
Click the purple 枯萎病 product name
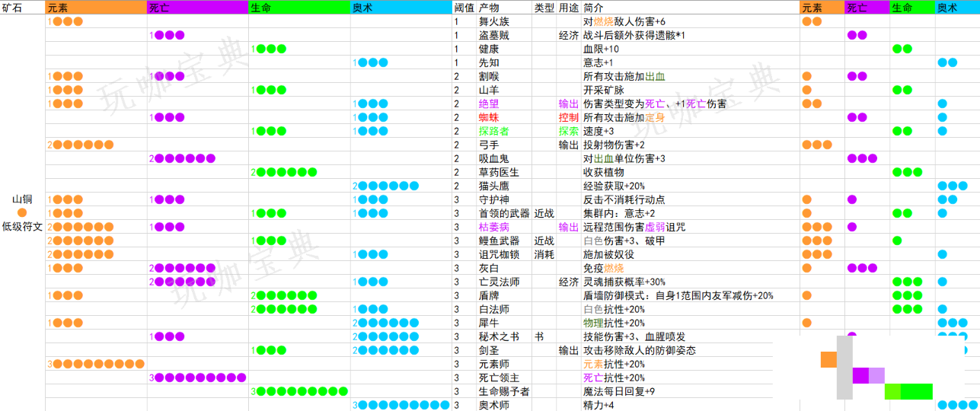pyautogui.click(x=494, y=227)
